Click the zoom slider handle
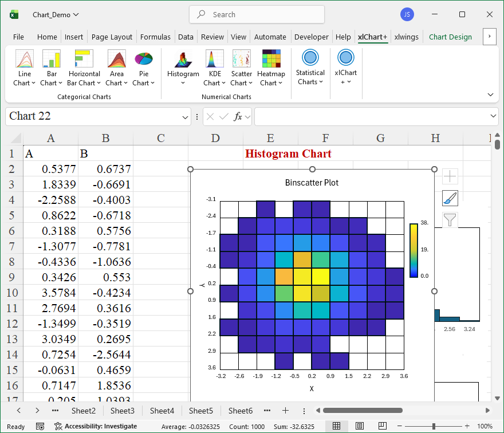The width and height of the screenshot is (504, 433). 434,426
